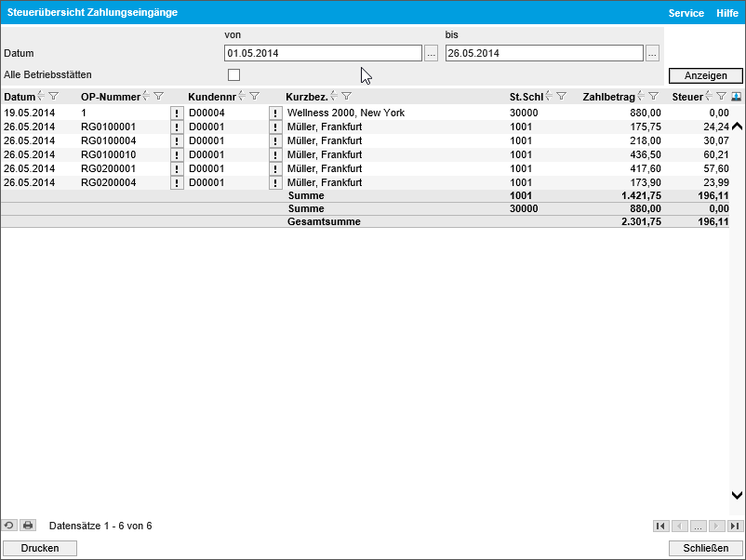The image size is (746, 560).
Task: Enable the Alle Betriebsstätten checkbox
Action: tap(233, 74)
